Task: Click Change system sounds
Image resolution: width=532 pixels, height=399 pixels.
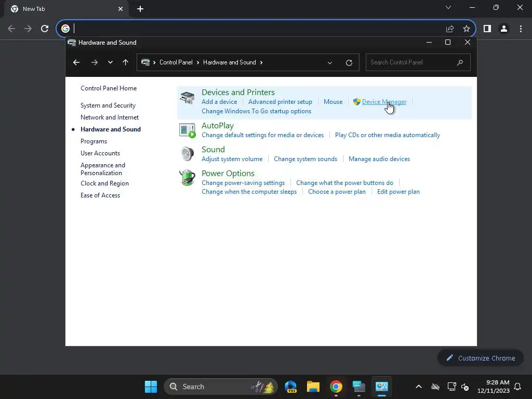Action: point(305,159)
